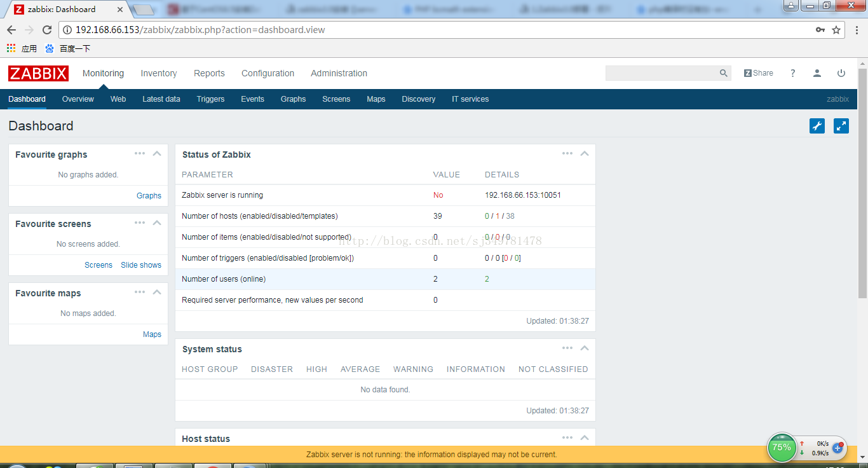
Task: Click Slide shows link
Action: pyautogui.click(x=141, y=265)
